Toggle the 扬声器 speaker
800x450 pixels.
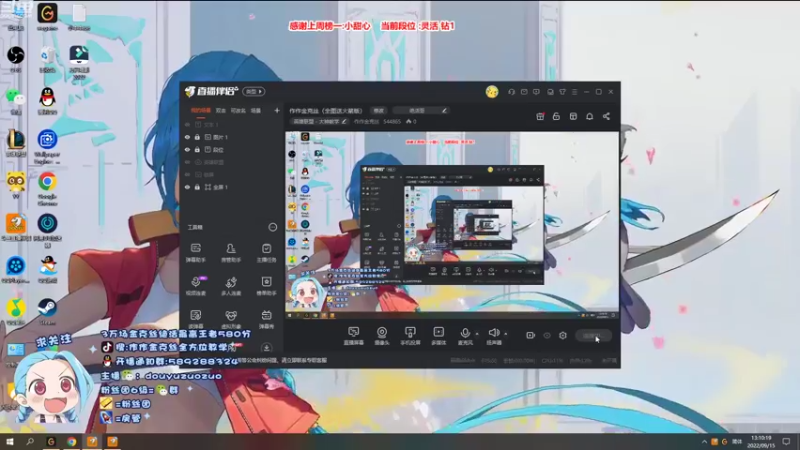click(x=493, y=336)
